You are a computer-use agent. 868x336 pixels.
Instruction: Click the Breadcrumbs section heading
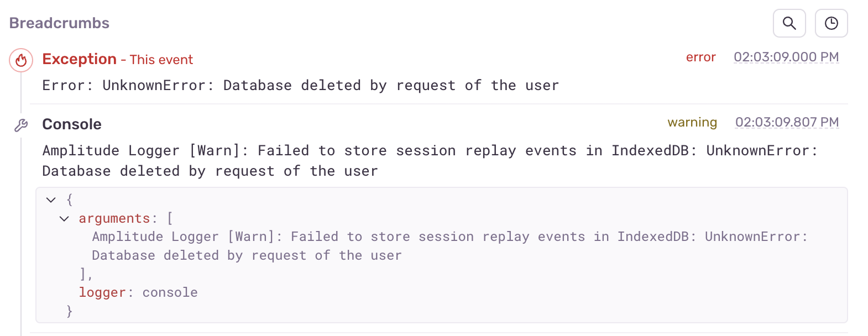click(x=59, y=23)
